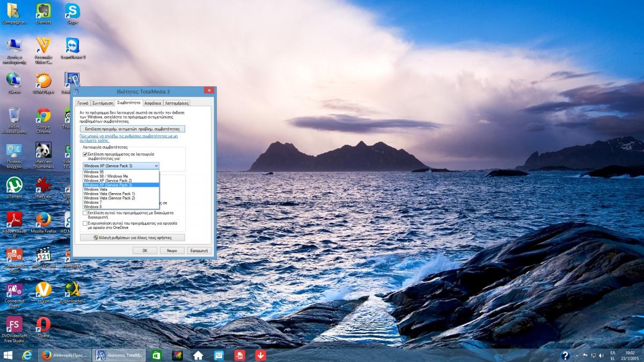The height and width of the screenshot is (362, 644).
Task: Select the Control Panel (Πίνακας Ελέγχου) icon
Action: click(14, 156)
